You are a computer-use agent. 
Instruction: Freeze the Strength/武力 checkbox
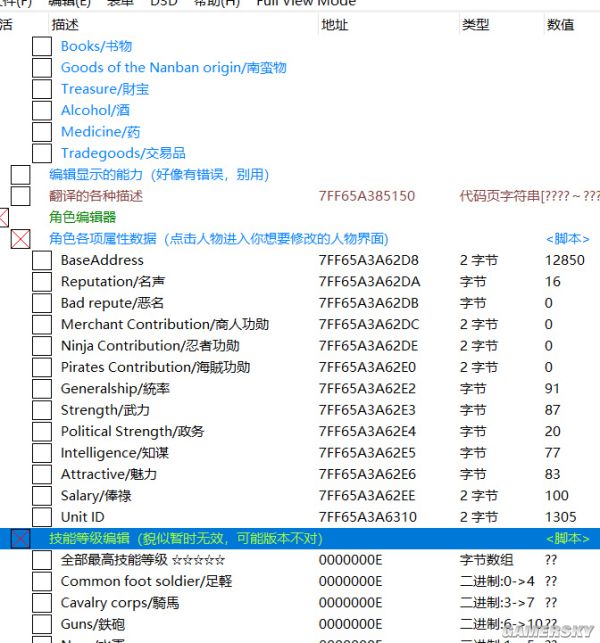42,410
